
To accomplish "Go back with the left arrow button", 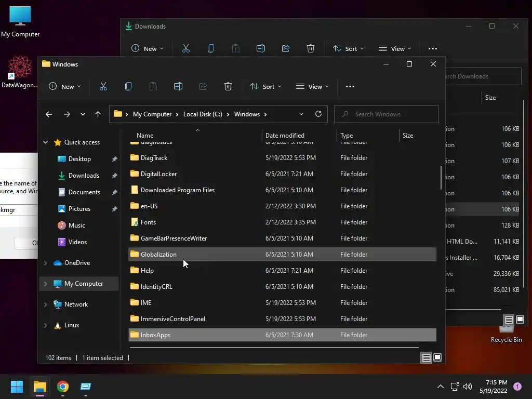I will point(49,114).
